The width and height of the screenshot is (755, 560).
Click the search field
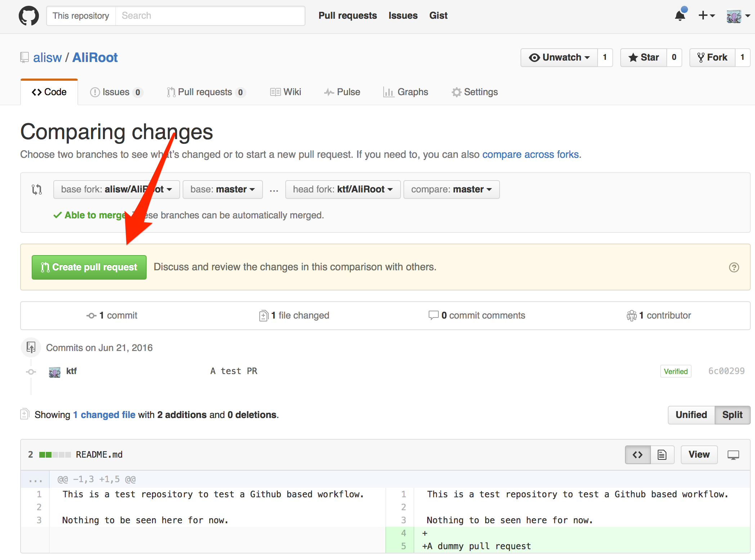tap(210, 16)
